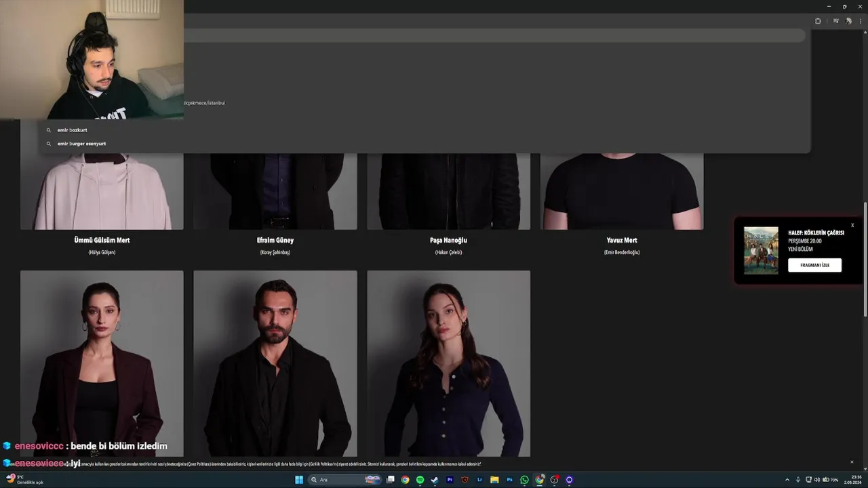
Task: Close the Halef promo popup
Action: (x=852, y=225)
